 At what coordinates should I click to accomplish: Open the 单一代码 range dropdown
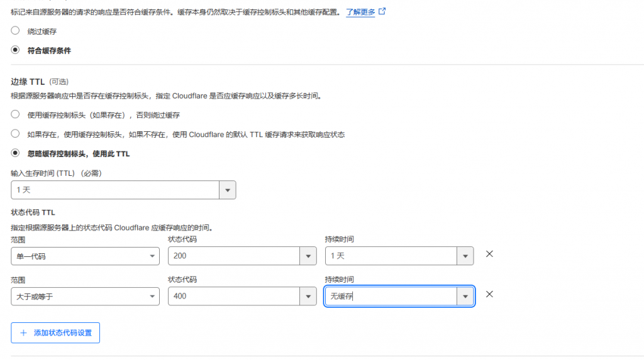pos(85,256)
